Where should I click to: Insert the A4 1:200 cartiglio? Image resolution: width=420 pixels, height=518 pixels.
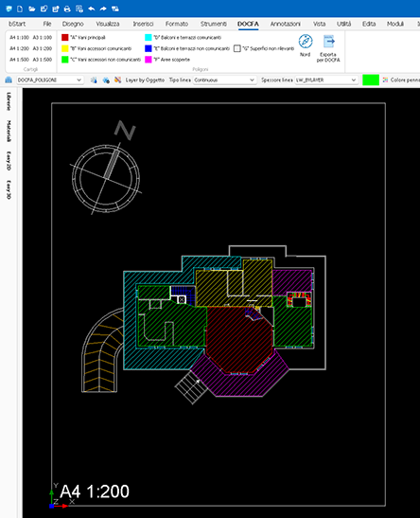[x=19, y=48]
